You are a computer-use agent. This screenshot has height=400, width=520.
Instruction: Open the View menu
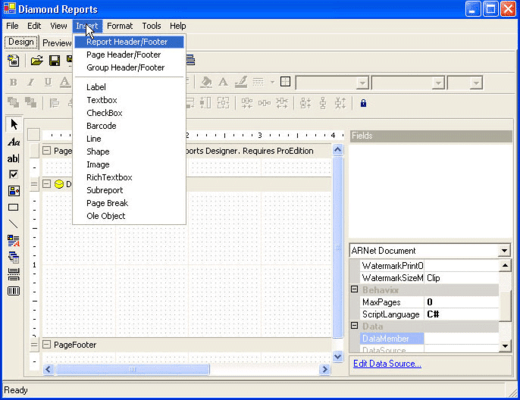pos(58,26)
